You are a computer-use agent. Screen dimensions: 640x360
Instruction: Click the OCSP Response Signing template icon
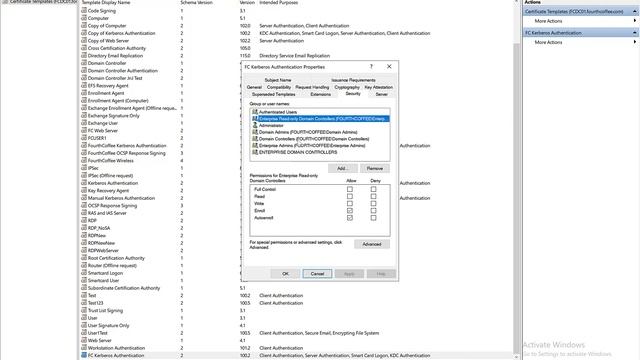pyautogui.click(x=84, y=205)
